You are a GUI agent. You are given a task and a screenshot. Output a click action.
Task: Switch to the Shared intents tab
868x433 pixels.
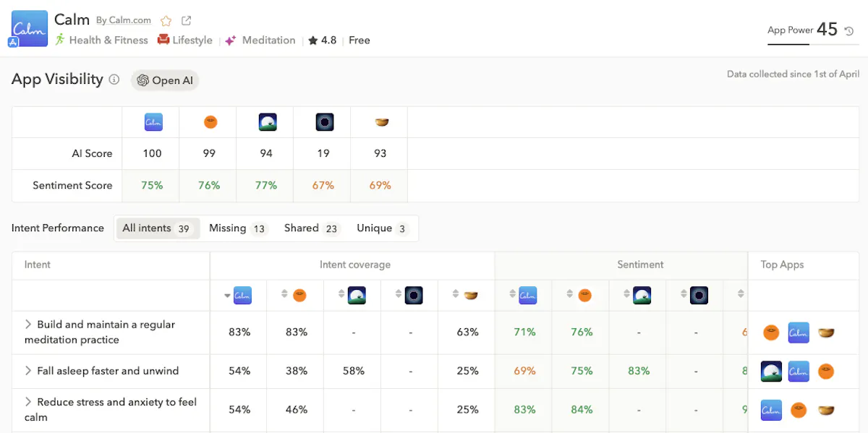(x=311, y=228)
